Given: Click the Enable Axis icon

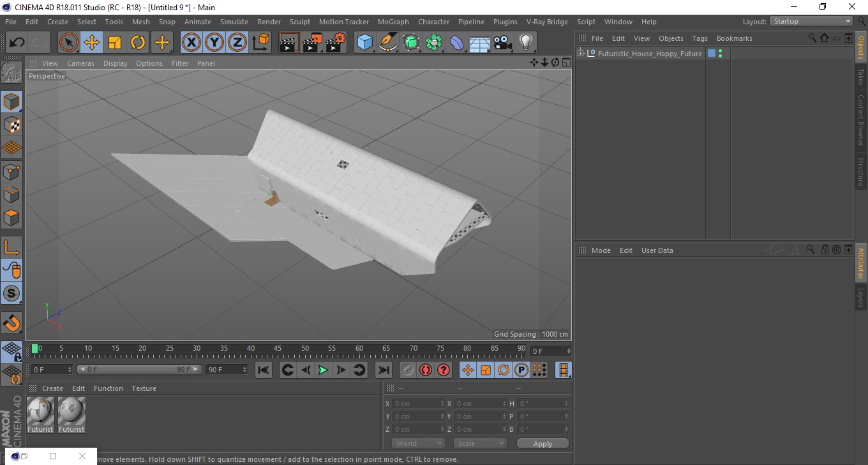Looking at the screenshot, I should pos(11,247).
